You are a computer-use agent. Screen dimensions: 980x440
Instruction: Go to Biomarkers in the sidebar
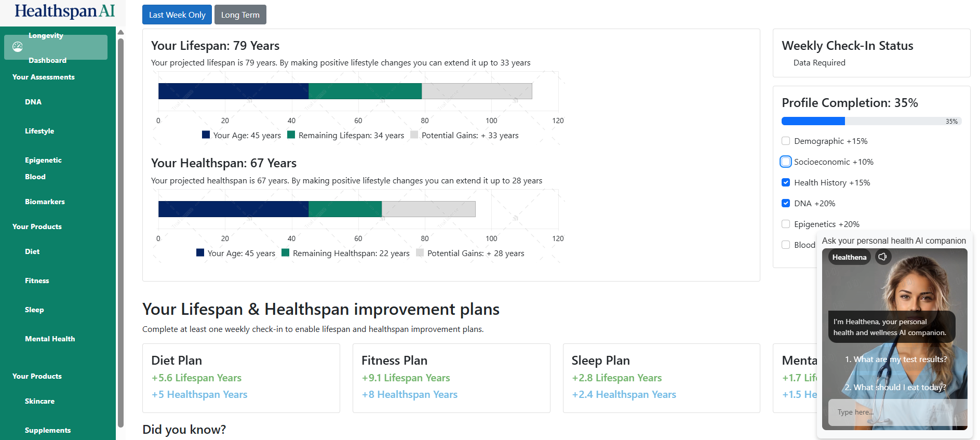45,202
